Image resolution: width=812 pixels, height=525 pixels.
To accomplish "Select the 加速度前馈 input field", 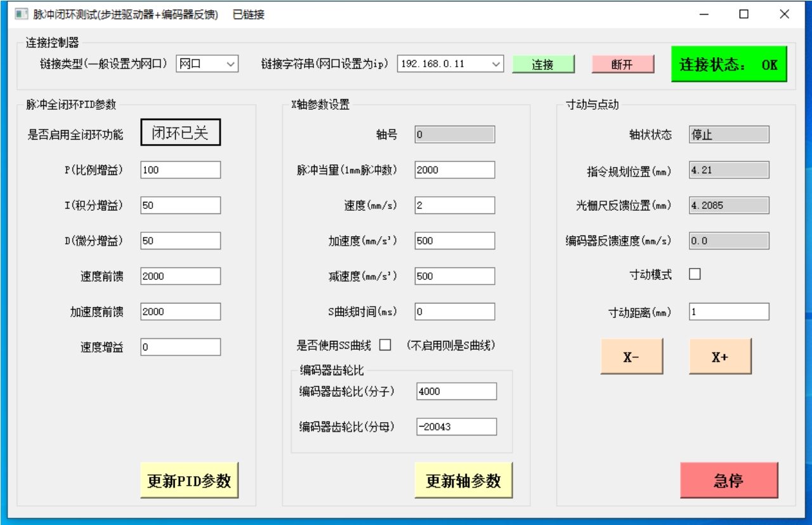I will (x=181, y=312).
